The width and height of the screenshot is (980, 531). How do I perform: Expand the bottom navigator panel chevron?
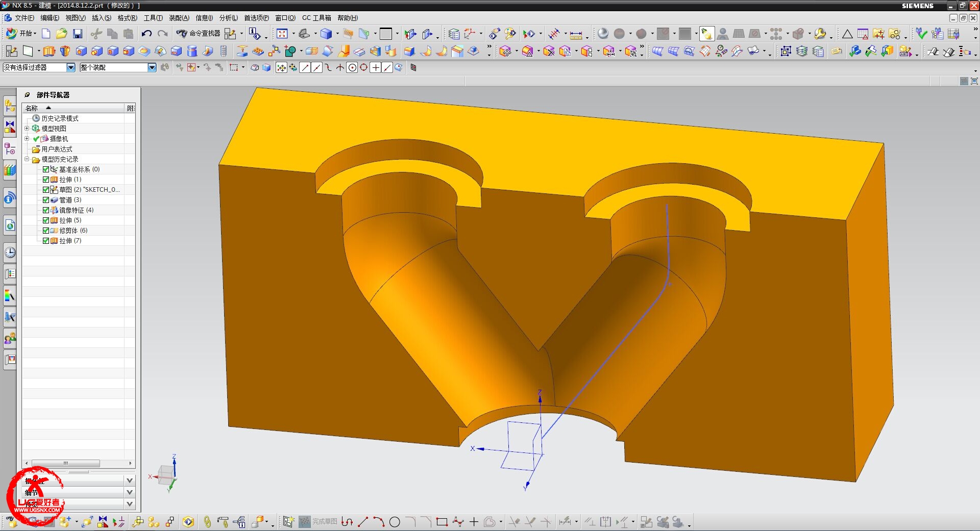click(130, 504)
